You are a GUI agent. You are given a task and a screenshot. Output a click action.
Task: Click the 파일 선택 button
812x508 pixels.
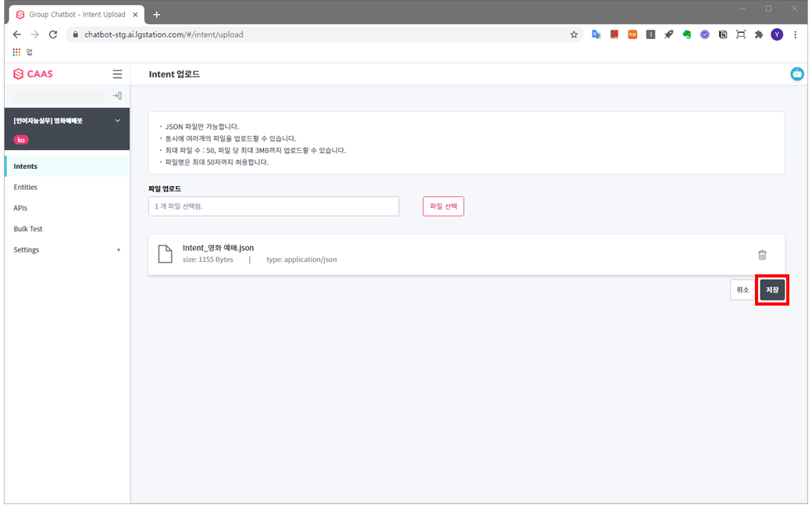click(443, 206)
